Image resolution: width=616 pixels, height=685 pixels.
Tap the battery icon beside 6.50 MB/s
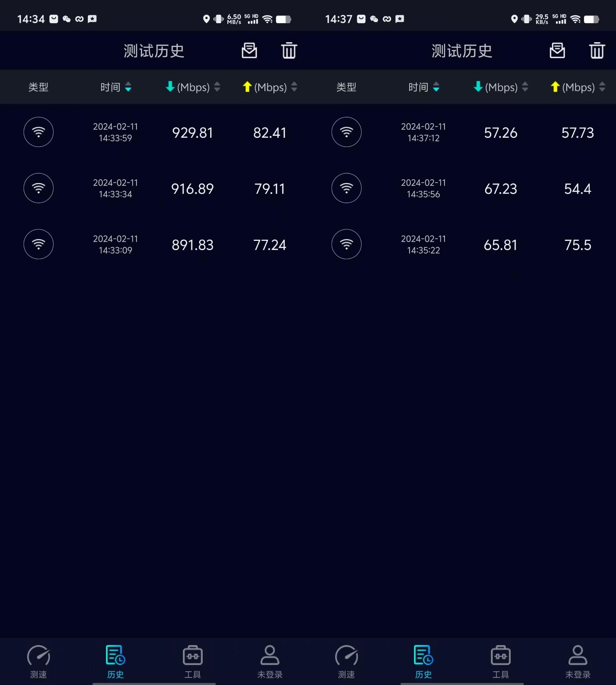(x=283, y=19)
